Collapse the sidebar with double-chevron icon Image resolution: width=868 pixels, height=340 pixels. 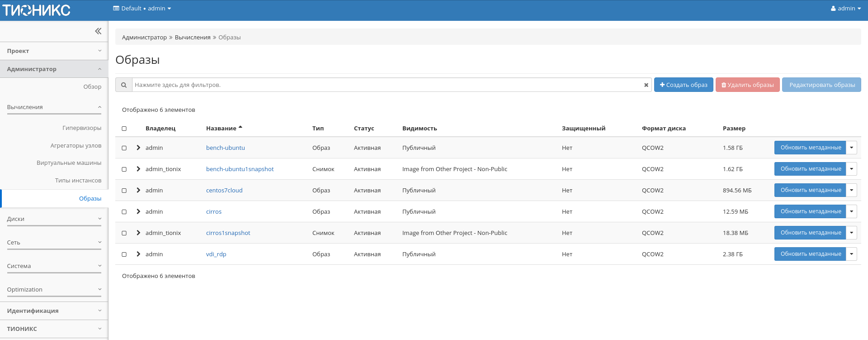pyautogui.click(x=98, y=31)
